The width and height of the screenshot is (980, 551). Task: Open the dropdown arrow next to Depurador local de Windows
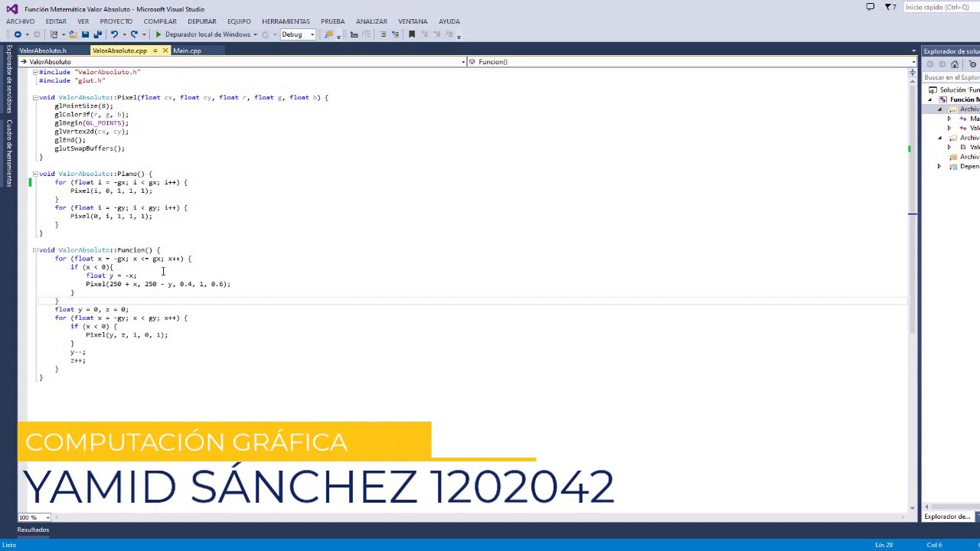(255, 34)
